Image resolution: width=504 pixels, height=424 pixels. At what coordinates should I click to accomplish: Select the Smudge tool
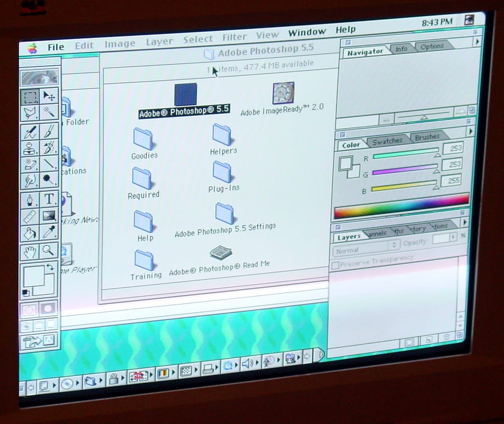pyautogui.click(x=30, y=181)
